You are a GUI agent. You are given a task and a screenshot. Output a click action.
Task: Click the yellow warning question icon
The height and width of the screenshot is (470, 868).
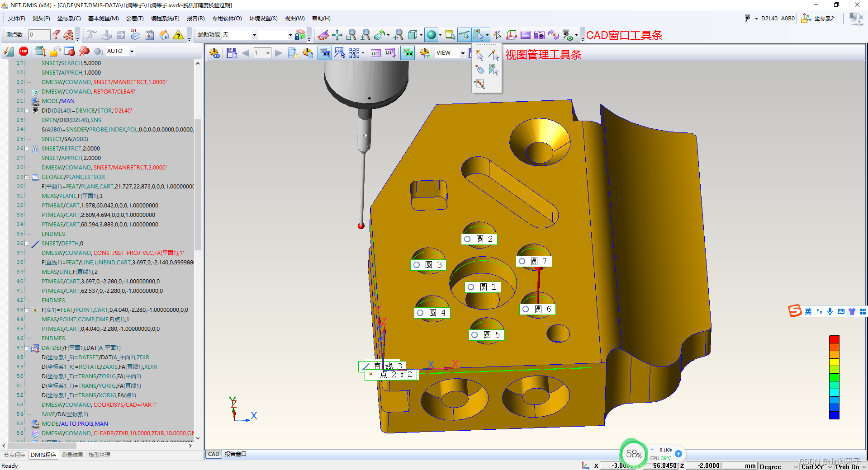point(179,35)
